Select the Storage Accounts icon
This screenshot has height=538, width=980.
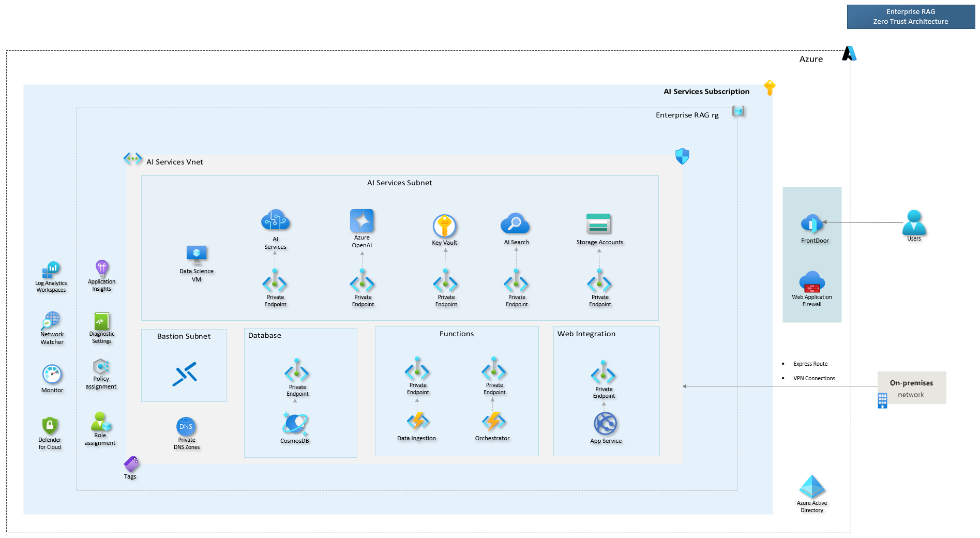pyautogui.click(x=599, y=224)
